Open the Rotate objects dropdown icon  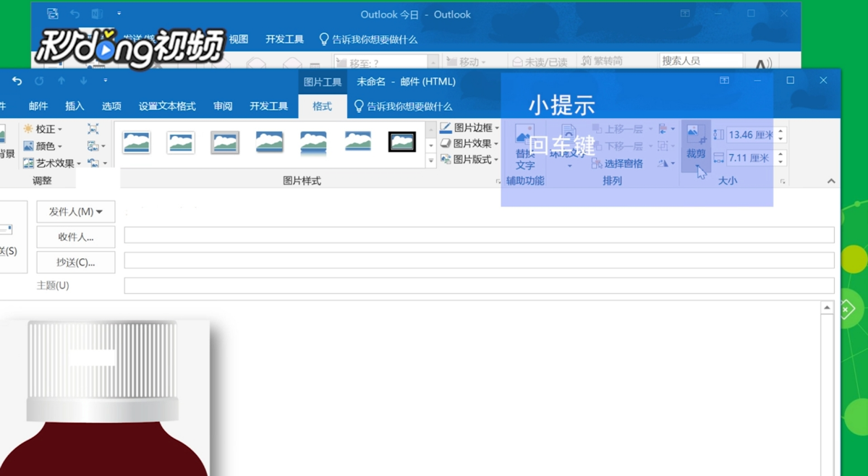coord(666,163)
